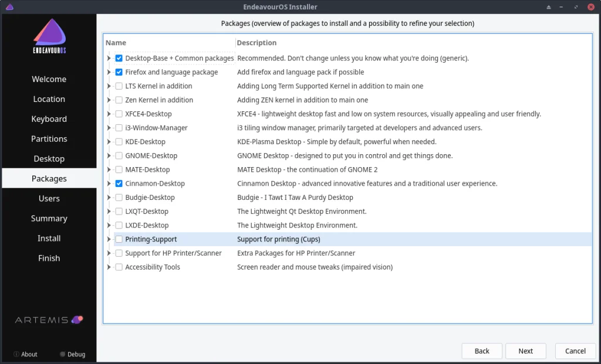Open the Partitions step
The height and width of the screenshot is (364, 601).
[x=49, y=139]
